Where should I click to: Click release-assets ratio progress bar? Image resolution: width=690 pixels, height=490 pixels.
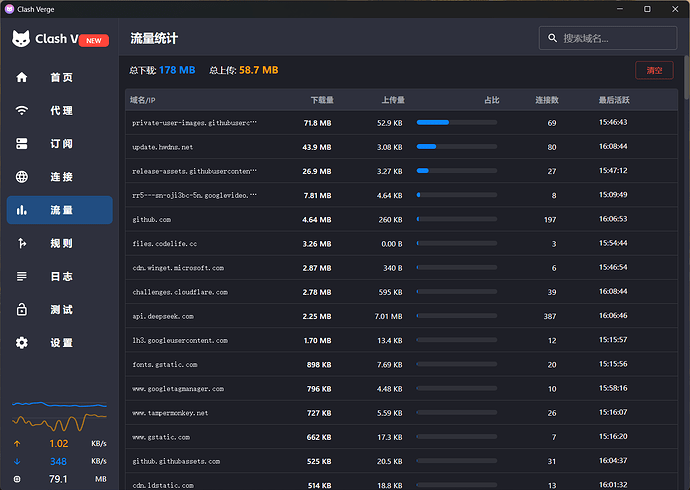click(457, 171)
